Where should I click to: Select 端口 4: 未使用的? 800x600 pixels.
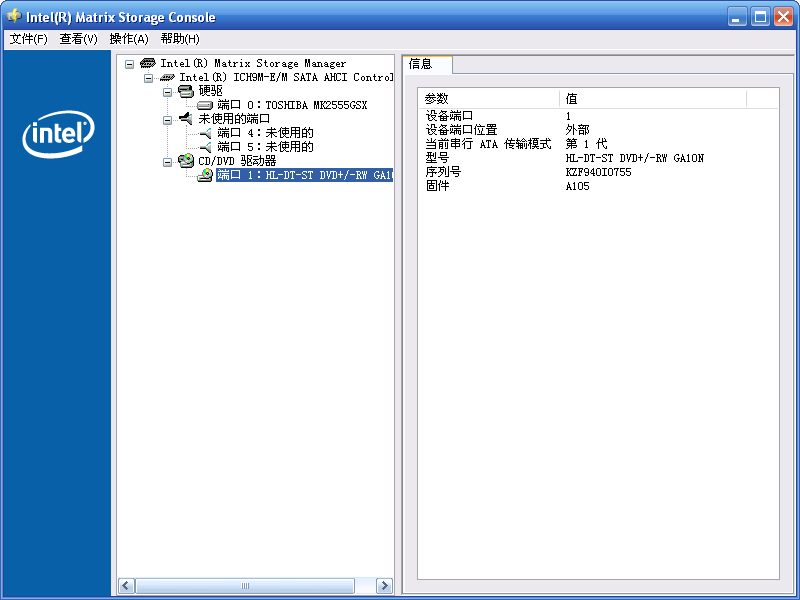(x=265, y=133)
